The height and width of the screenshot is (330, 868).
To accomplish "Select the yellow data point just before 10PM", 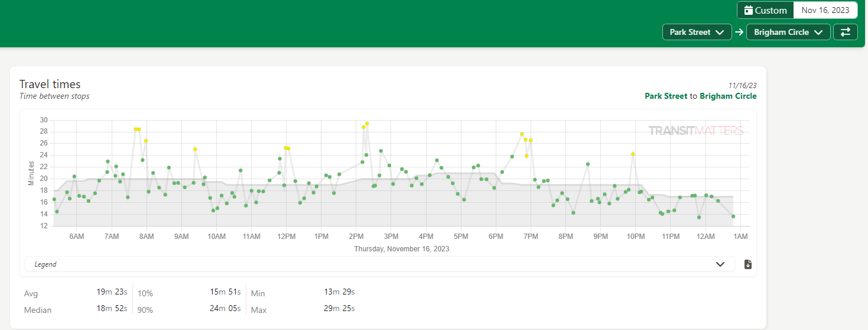I will click(x=633, y=154).
